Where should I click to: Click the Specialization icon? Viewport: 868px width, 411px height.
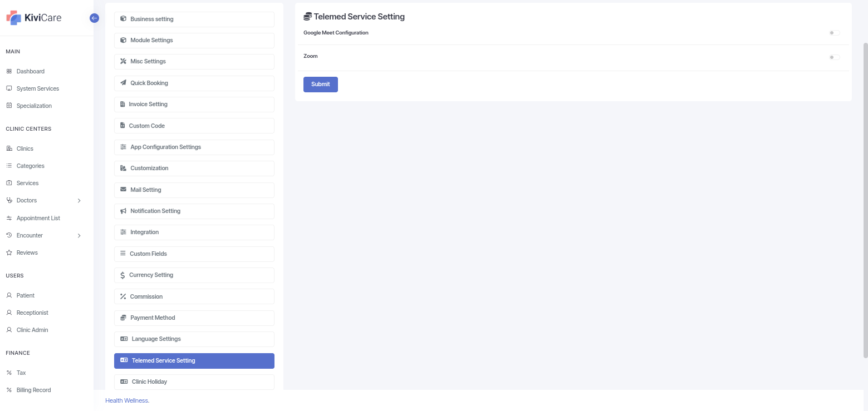click(x=9, y=106)
